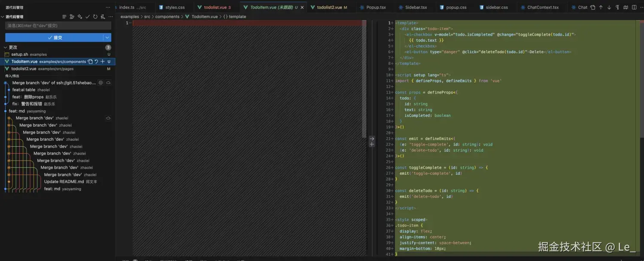Go to previous change with up arrow

click(601, 7)
